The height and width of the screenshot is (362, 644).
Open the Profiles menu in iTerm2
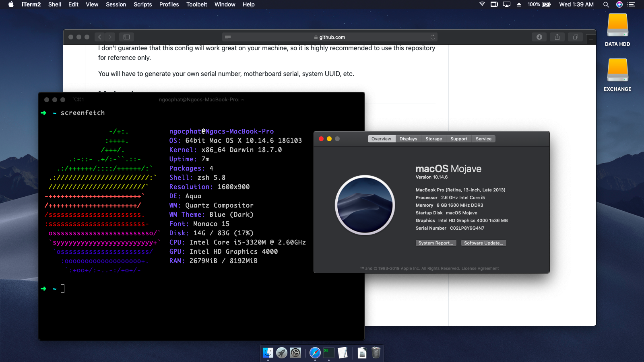point(169,4)
